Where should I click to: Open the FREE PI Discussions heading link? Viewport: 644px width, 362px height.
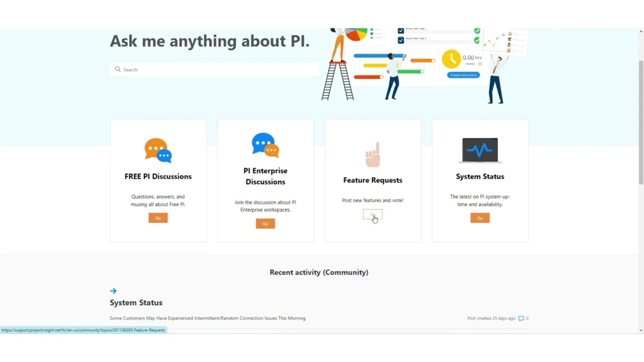(158, 176)
